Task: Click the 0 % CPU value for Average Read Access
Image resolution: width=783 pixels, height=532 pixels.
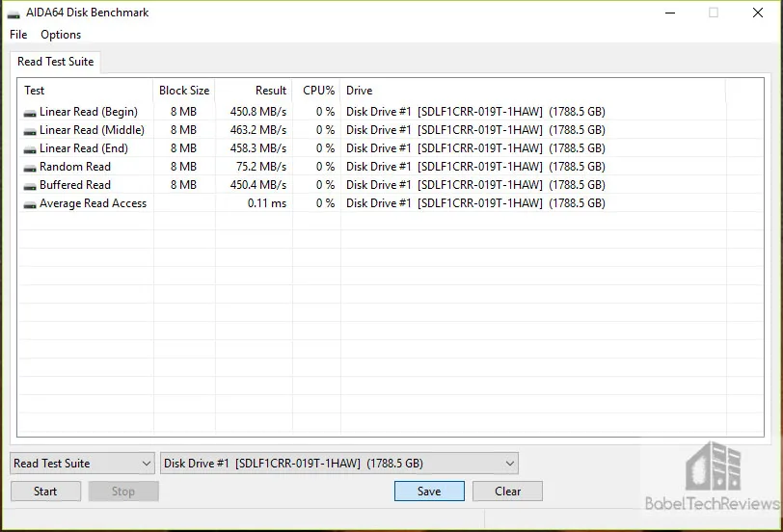Action: pyautogui.click(x=325, y=203)
